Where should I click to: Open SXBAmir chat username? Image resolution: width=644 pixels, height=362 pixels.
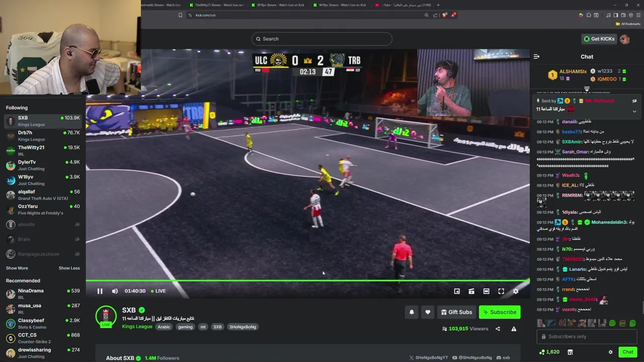pos(571,142)
